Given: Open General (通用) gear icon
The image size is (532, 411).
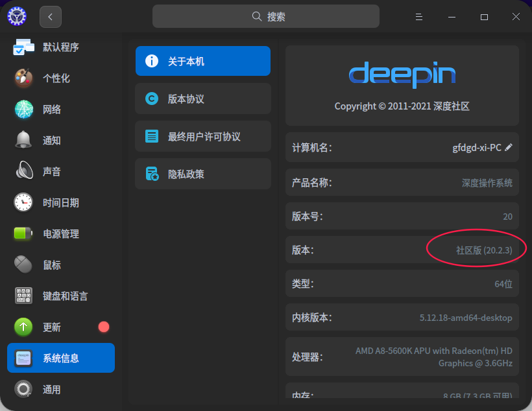Looking at the screenshot, I should coord(23,389).
